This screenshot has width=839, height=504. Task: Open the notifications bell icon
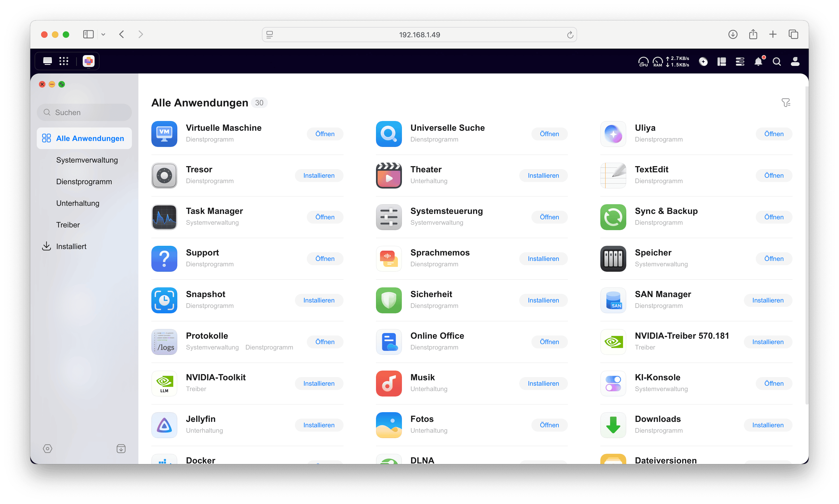click(x=758, y=62)
